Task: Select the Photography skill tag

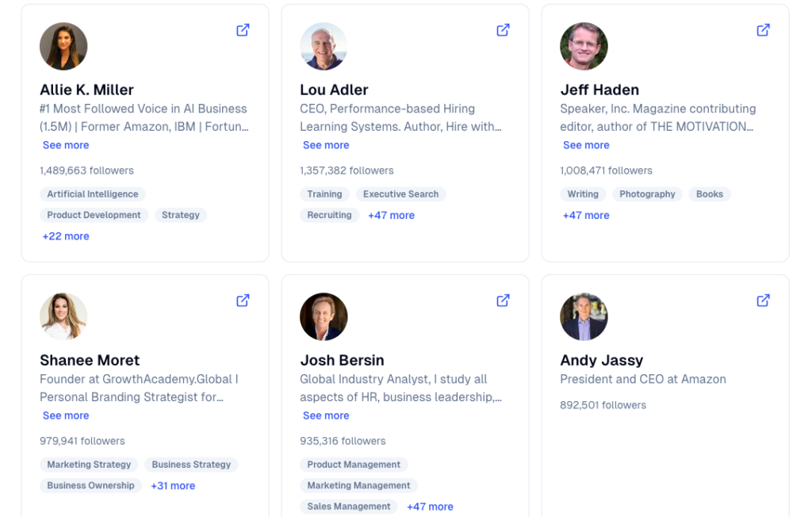Action: coord(647,194)
